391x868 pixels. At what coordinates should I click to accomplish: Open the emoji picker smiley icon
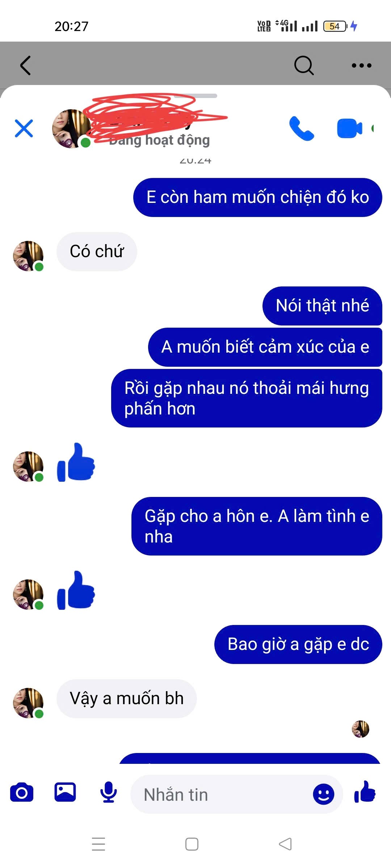(323, 794)
